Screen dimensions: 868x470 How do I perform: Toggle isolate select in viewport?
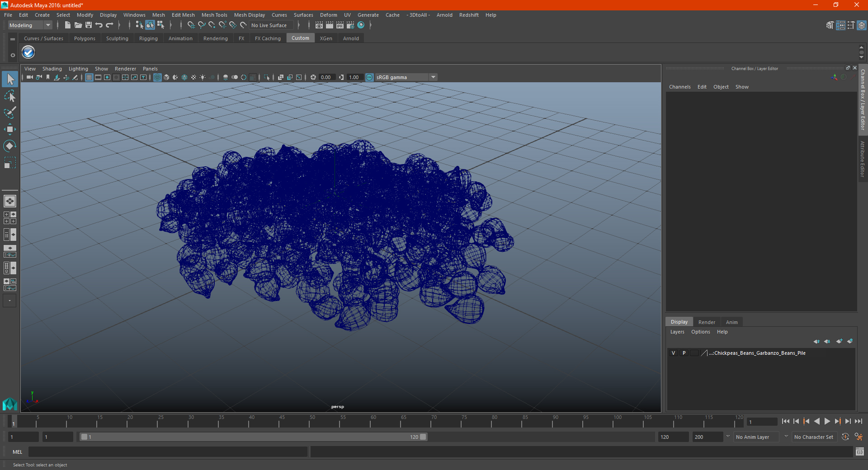[x=267, y=77]
